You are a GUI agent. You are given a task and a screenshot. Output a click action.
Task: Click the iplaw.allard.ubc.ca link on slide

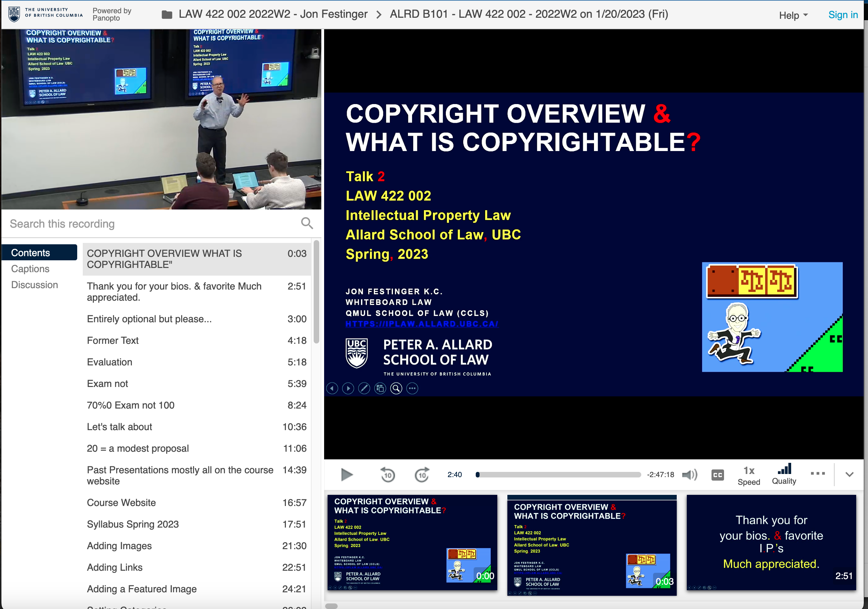421,324
